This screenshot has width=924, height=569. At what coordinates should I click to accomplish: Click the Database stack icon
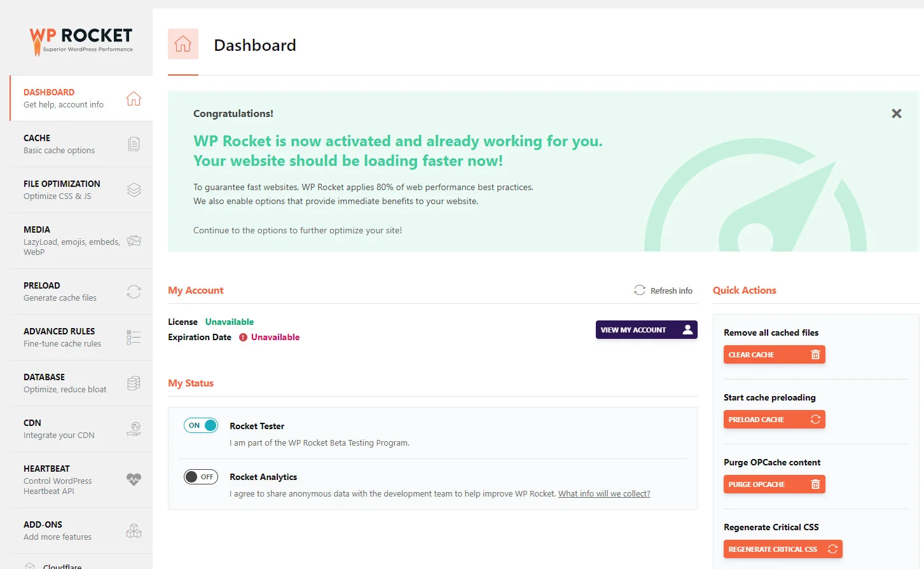134,383
